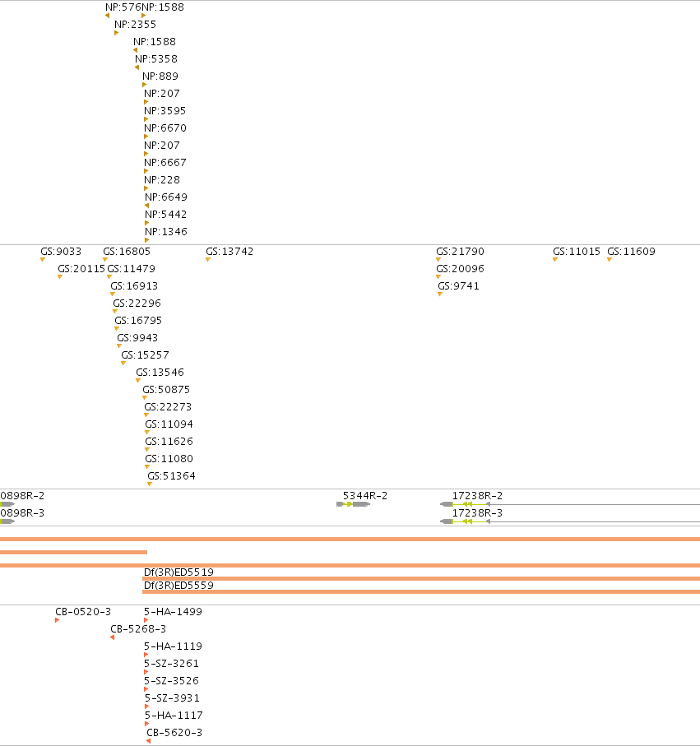The width and height of the screenshot is (700, 746).
Task: Select the 5-SZ-3526 feature
Action: (171, 681)
